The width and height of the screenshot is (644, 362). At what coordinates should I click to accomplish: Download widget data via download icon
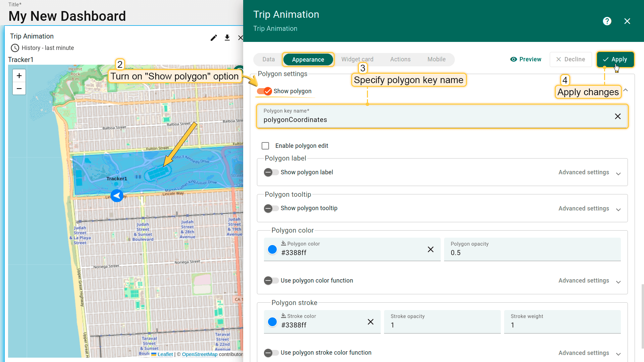click(x=227, y=38)
